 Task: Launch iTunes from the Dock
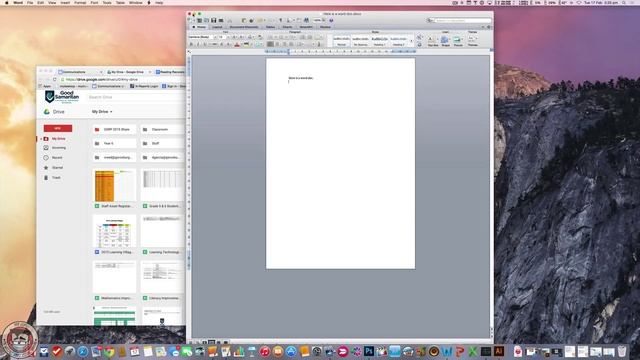point(264,351)
